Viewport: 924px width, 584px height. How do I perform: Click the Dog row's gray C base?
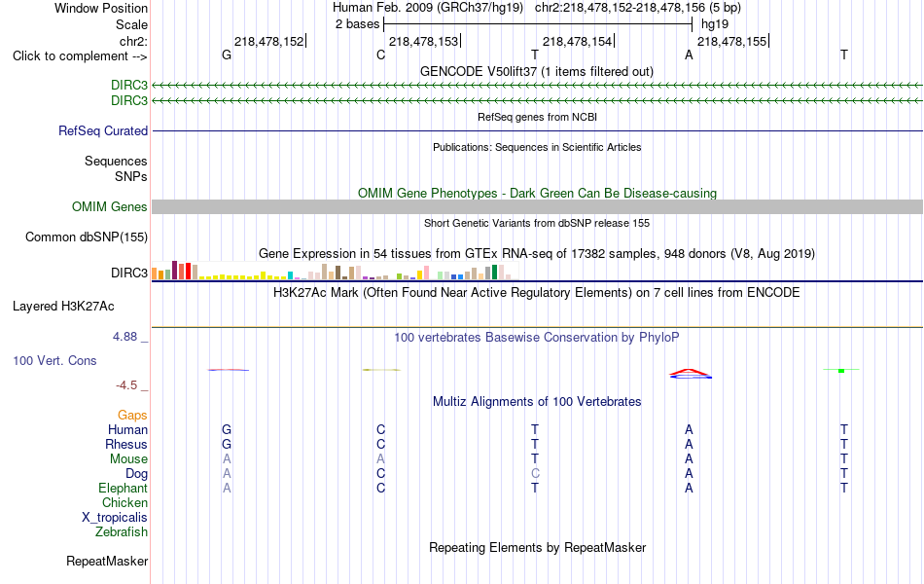tap(535, 474)
